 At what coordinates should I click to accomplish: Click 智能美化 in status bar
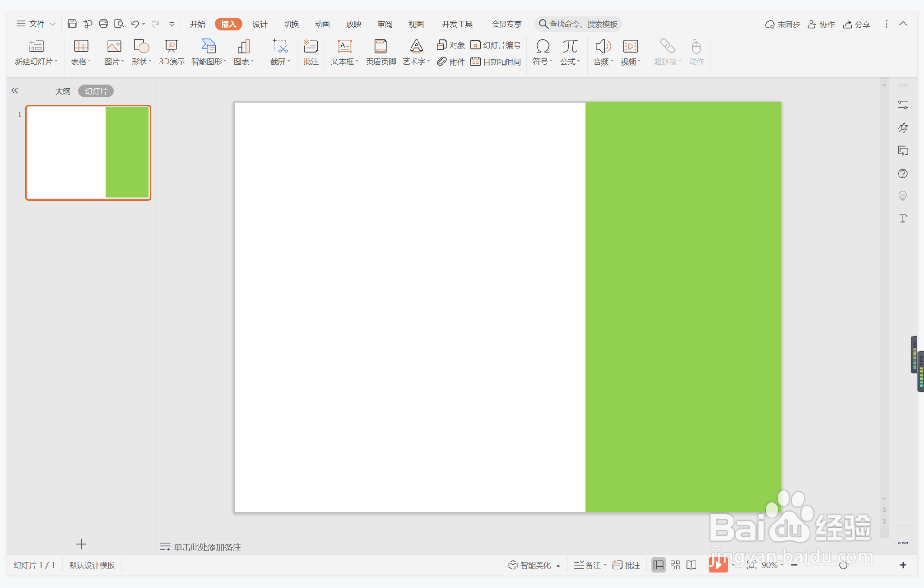click(530, 565)
